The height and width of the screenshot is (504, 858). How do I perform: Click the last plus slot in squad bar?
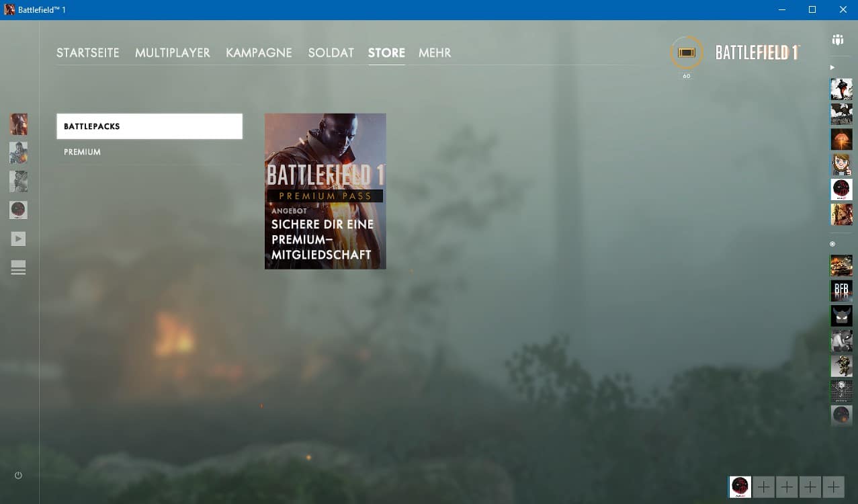pos(834,487)
